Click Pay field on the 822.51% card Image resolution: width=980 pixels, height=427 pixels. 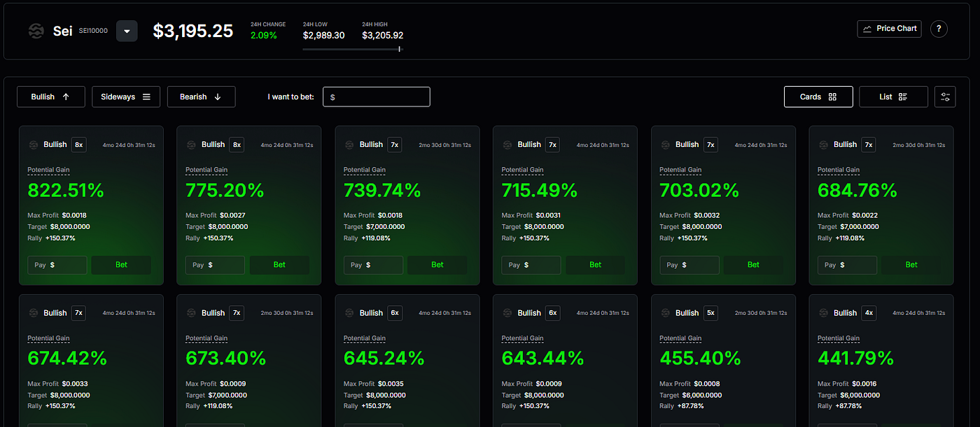tap(57, 265)
